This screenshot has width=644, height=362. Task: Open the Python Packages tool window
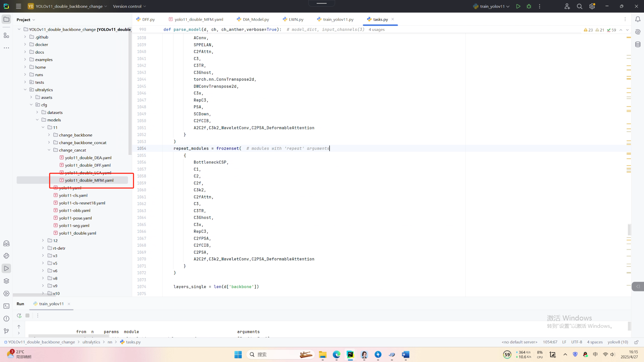point(6,281)
